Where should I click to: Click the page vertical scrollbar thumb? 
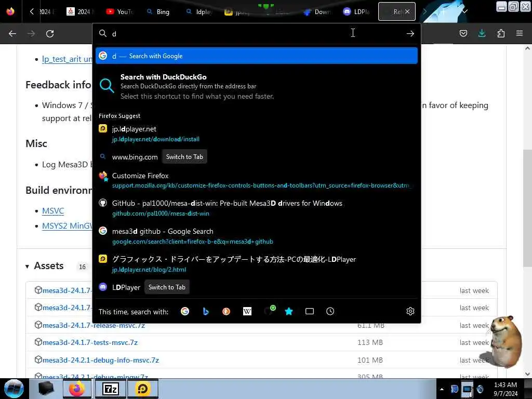[527, 208]
